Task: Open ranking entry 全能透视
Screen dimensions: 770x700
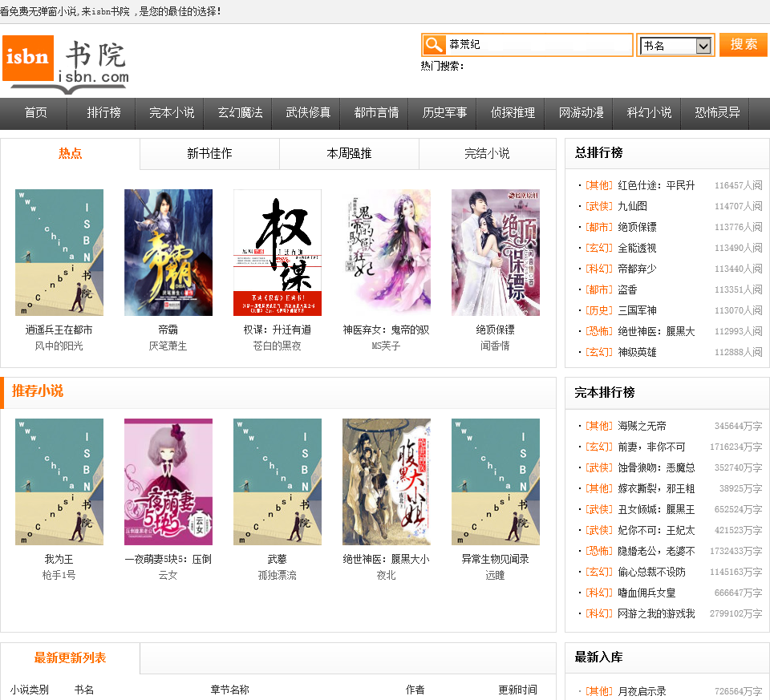Action: [637, 248]
